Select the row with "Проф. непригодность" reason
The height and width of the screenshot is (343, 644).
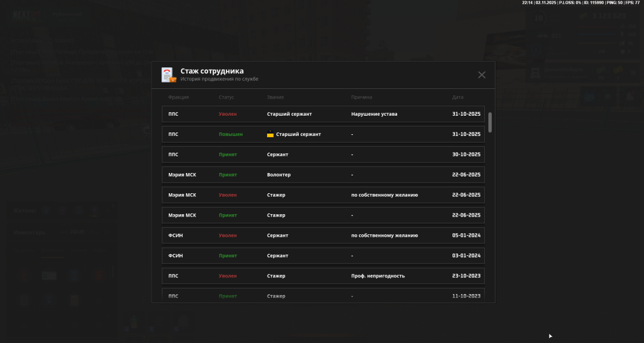[323, 276]
